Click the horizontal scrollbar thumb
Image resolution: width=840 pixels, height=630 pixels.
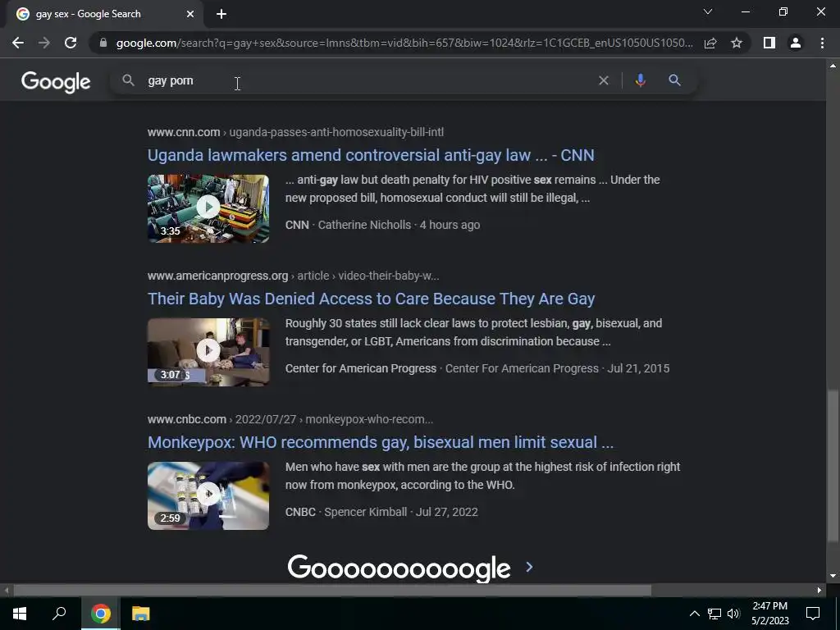tap(332, 591)
